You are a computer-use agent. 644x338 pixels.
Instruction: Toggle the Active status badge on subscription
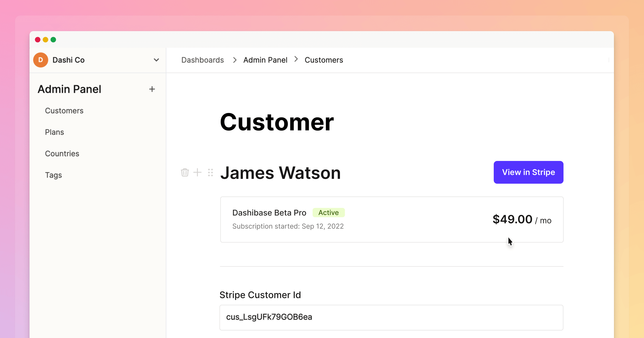coord(328,212)
